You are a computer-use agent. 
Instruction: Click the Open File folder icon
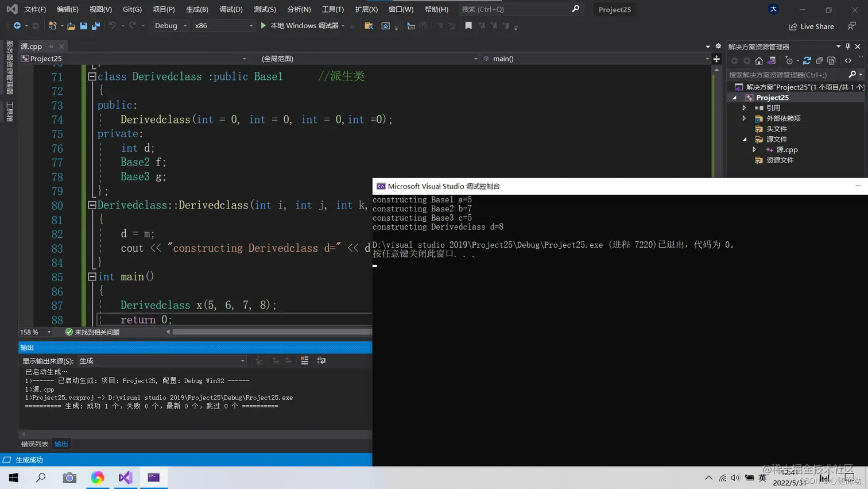click(x=71, y=26)
